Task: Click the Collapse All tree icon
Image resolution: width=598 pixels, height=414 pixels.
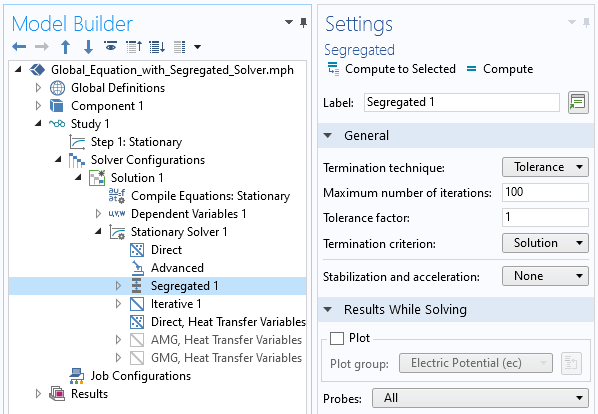Action: (134, 47)
